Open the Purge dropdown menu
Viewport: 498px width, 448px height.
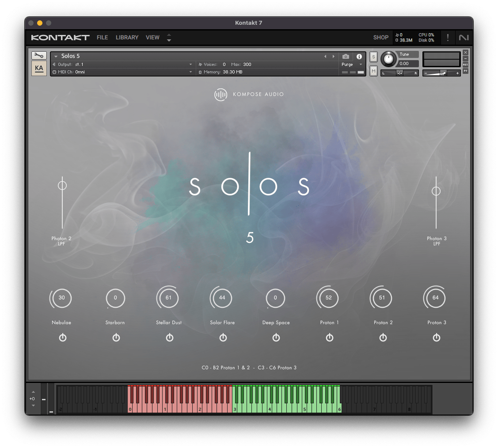pyautogui.click(x=352, y=65)
